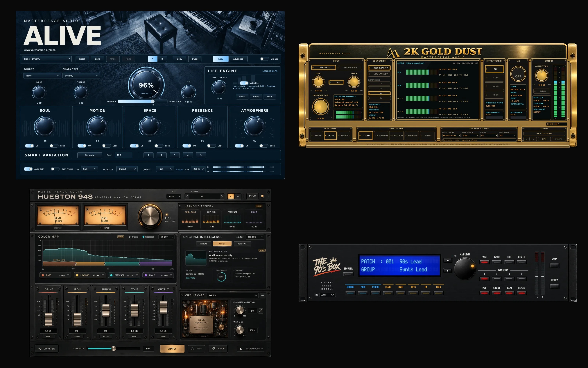Turn off the SOUL On switch
Viewport: 588px width, 368px height.
point(29,146)
